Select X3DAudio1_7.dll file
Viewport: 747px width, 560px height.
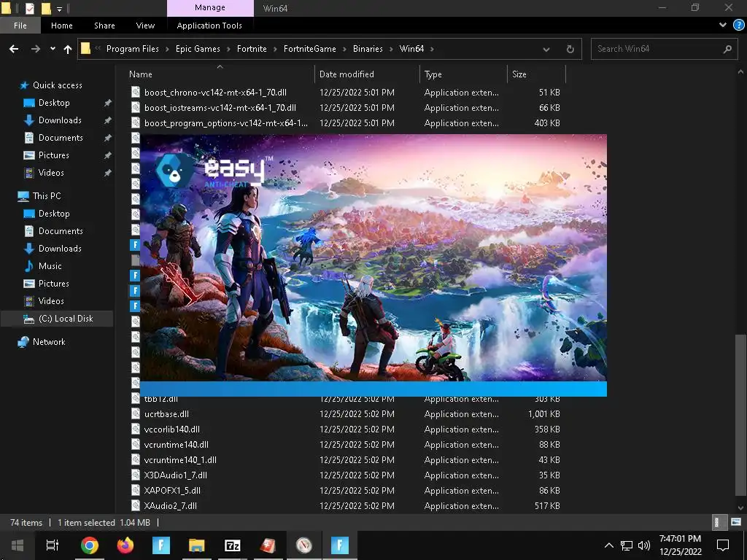coord(175,475)
